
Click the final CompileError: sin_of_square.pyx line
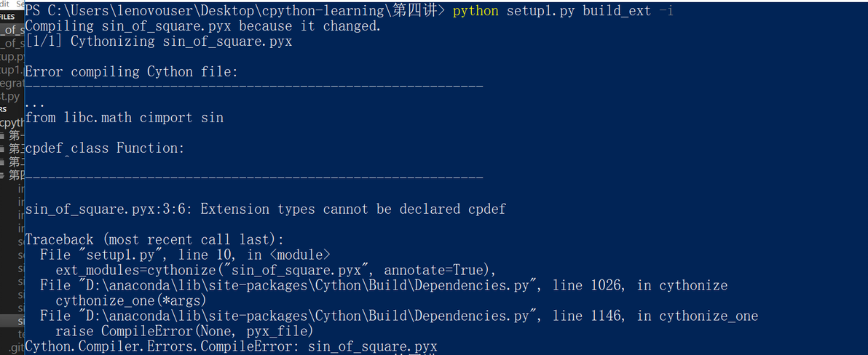pyautogui.click(x=231, y=346)
